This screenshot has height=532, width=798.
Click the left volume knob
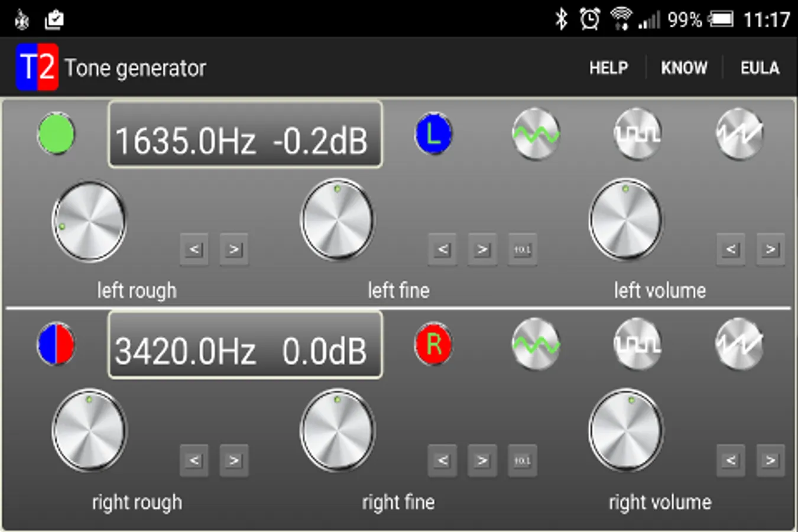(625, 220)
